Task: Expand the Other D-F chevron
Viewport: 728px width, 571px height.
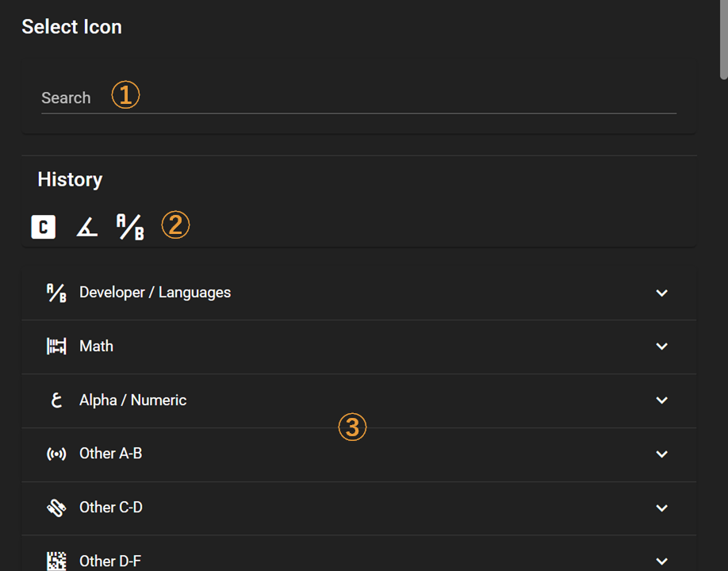Action: click(661, 561)
